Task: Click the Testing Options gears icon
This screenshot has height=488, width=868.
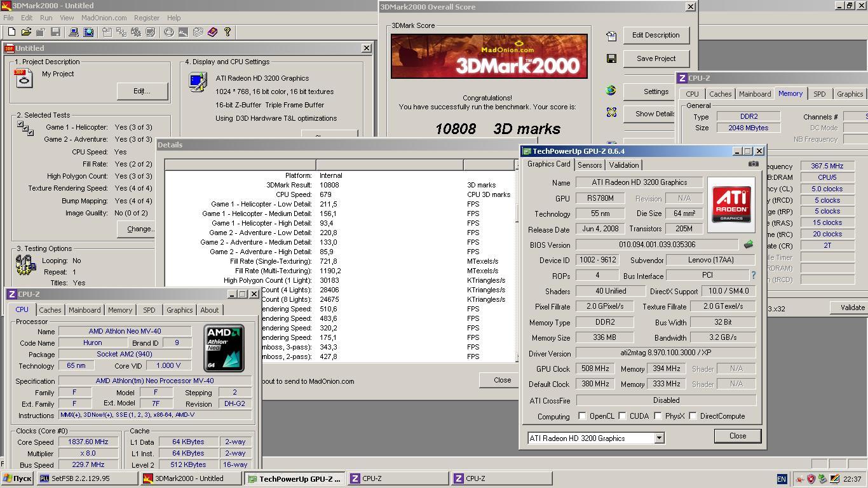Action: (25, 265)
